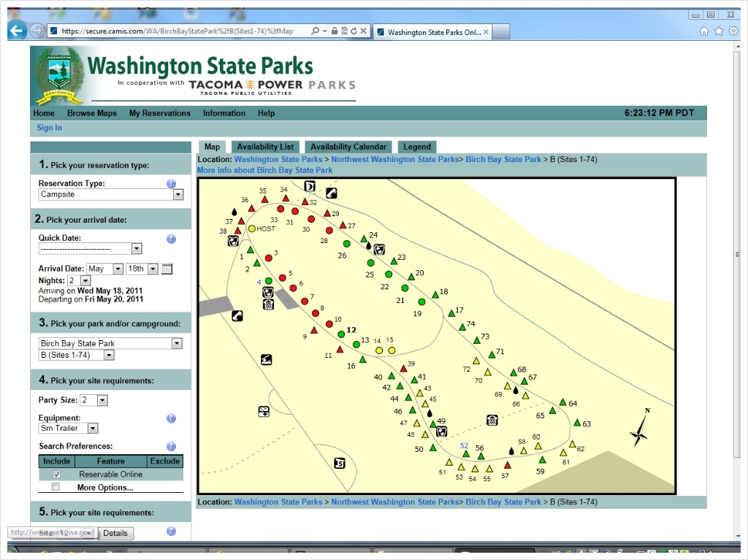Image resolution: width=748 pixels, height=560 pixels.
Task: Open the Quick Date dropdown
Action: tap(137, 248)
